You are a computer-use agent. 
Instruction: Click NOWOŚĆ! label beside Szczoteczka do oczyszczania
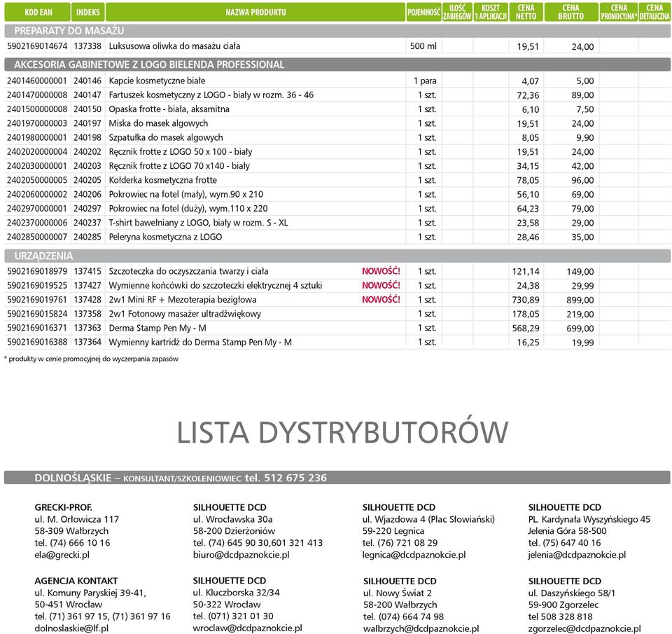(381, 271)
